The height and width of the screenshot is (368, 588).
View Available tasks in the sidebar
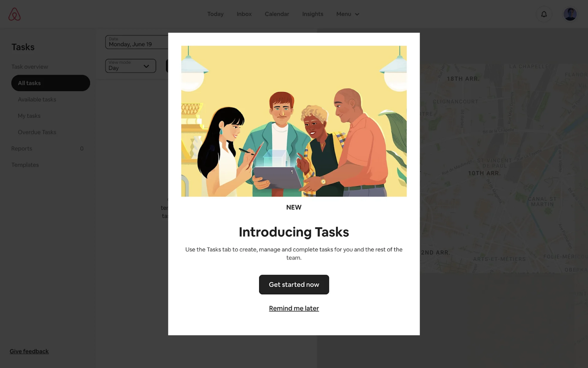(x=37, y=99)
